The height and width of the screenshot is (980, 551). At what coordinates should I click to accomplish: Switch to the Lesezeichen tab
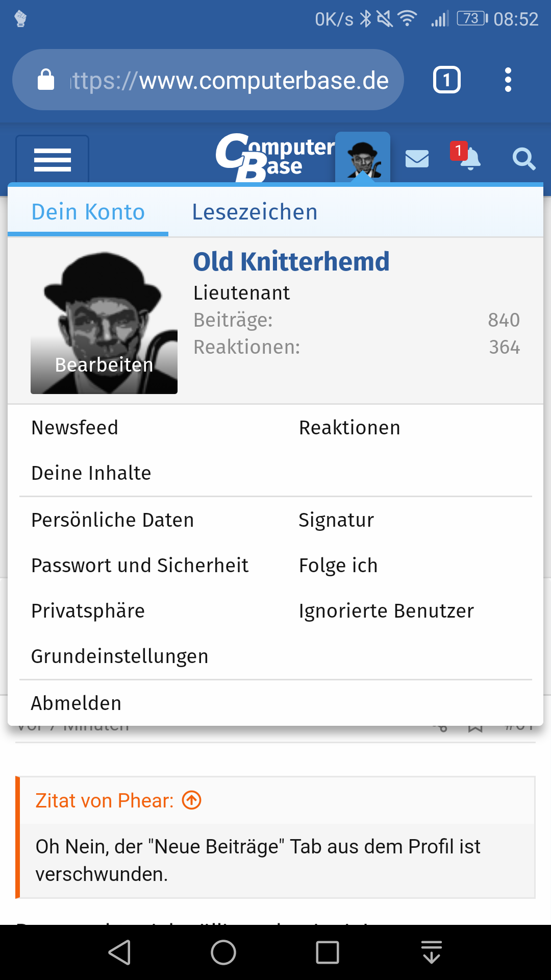point(255,212)
